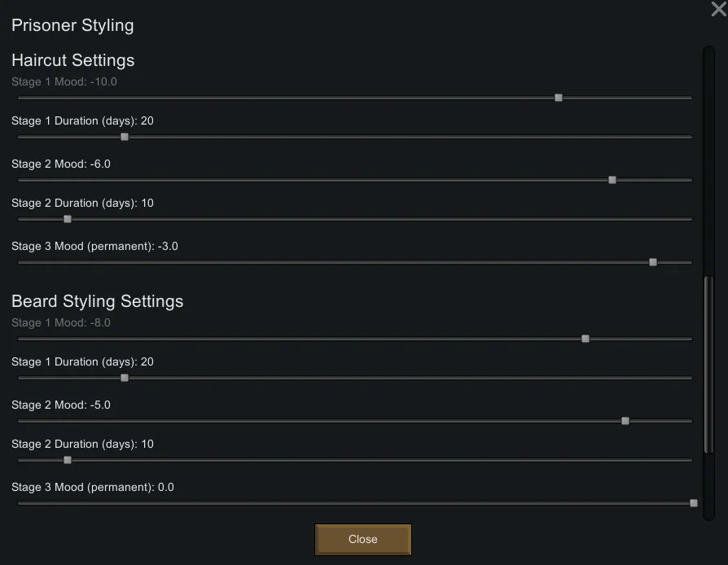Click the Beard Stage 2 Mood slider handle
Screen dimensions: 728x565
click(x=625, y=421)
